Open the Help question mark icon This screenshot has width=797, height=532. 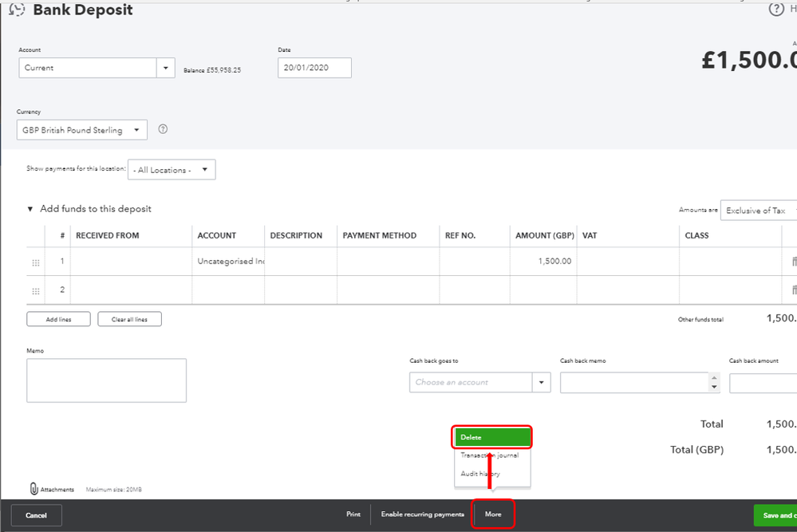[775, 9]
